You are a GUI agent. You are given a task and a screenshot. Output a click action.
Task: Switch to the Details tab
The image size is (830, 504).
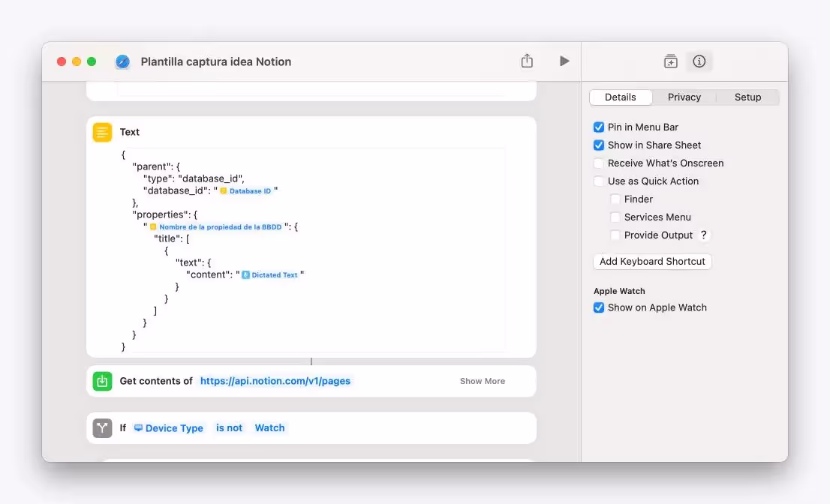pyautogui.click(x=621, y=97)
